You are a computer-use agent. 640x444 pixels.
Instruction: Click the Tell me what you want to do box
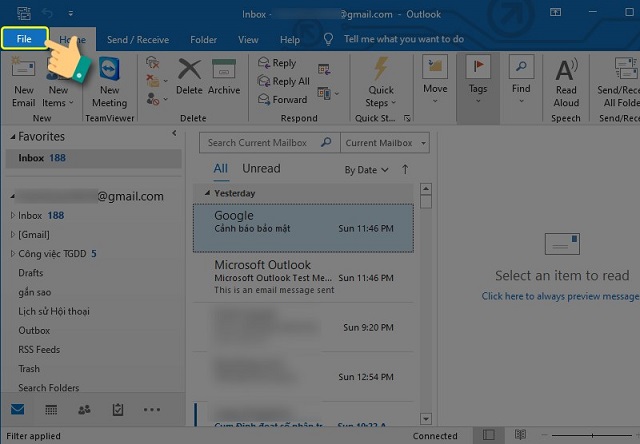point(404,39)
